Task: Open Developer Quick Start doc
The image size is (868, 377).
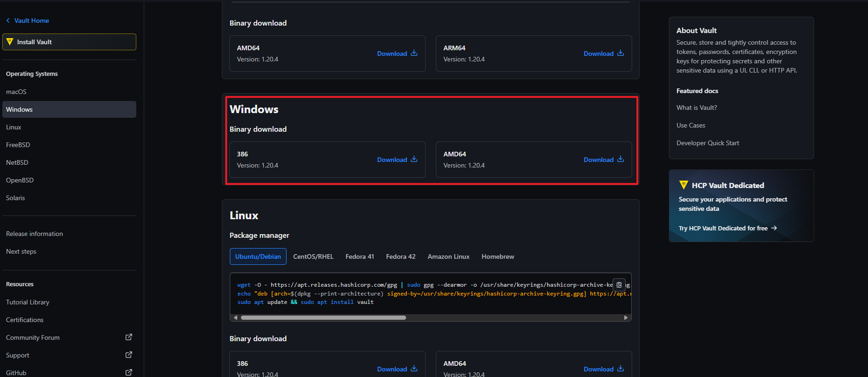Action: pos(708,143)
